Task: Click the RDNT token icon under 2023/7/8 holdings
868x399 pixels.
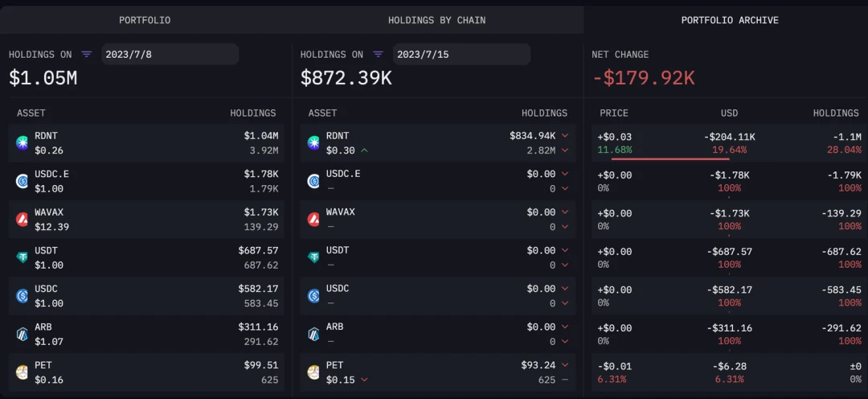Action: [x=23, y=143]
